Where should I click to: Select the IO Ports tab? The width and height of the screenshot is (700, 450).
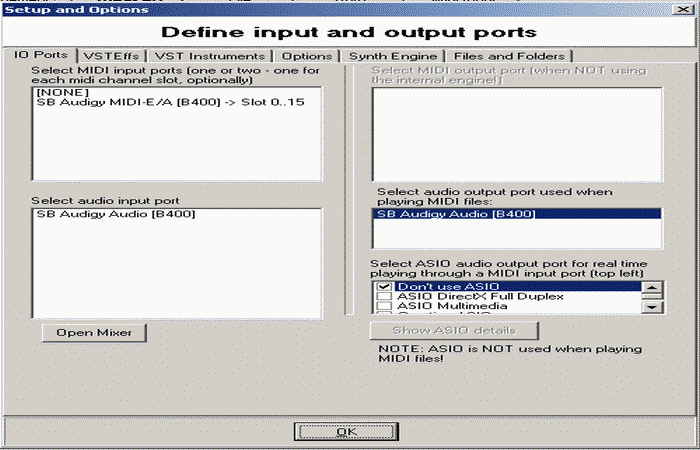[40, 55]
